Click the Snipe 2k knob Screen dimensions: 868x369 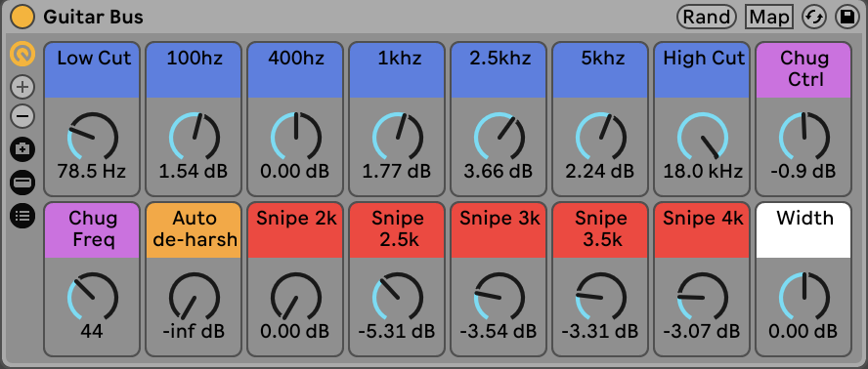(x=295, y=297)
